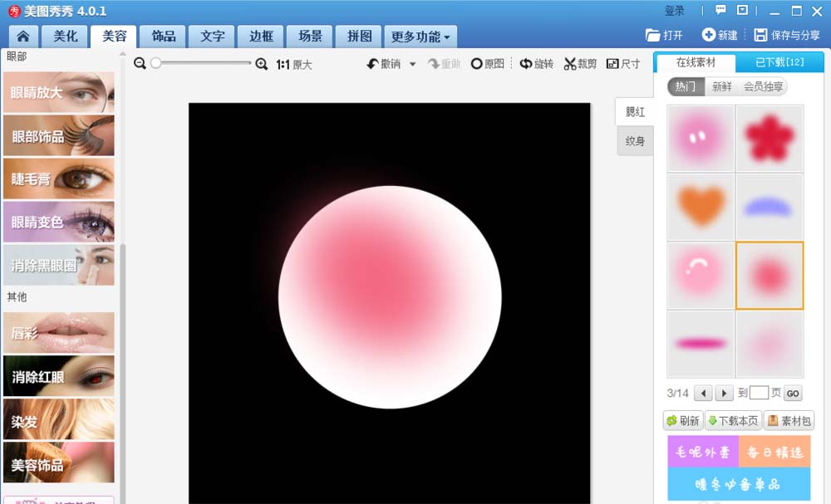Select the 会员独享 filter
The image size is (831, 504).
pos(763,86)
